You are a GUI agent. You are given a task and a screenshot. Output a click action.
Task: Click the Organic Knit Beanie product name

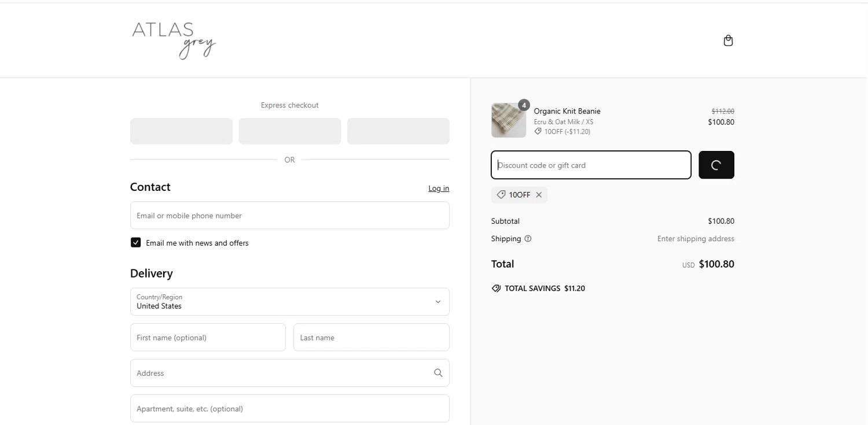(x=567, y=111)
